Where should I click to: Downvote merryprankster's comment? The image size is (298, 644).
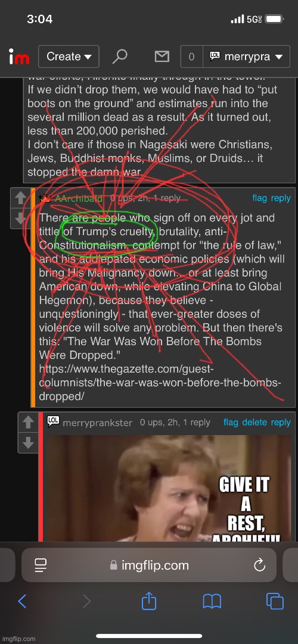pyautogui.click(x=28, y=442)
